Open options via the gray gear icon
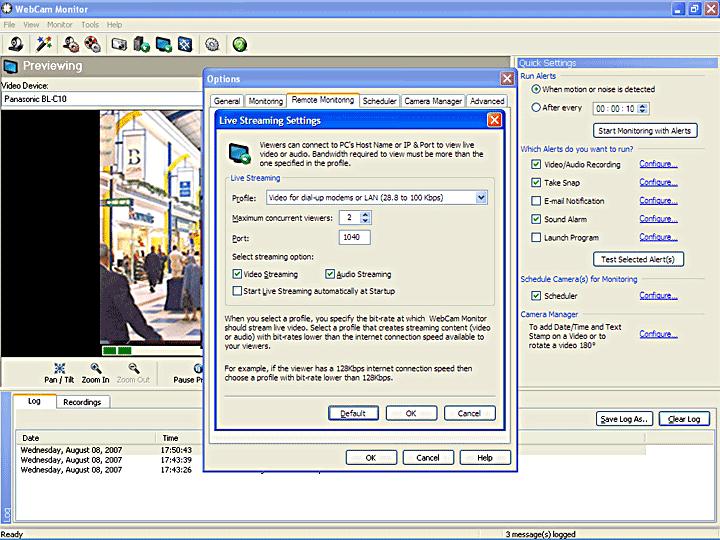 (212, 45)
